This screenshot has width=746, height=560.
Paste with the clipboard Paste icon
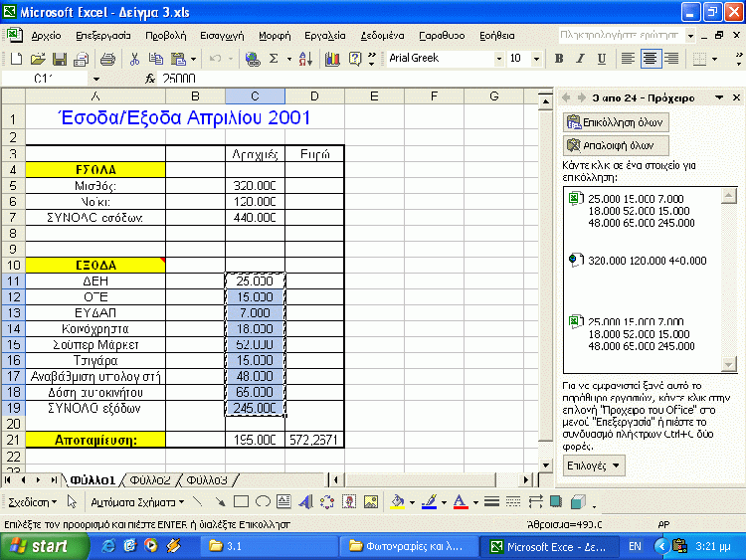178,59
